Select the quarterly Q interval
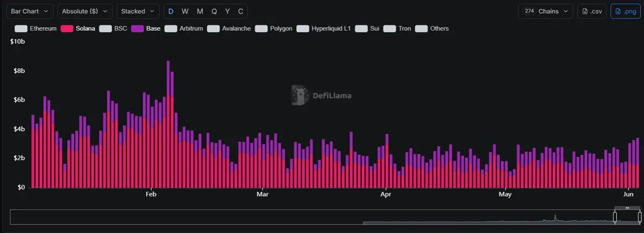Screen dimensions: 644x233 pos(214,11)
